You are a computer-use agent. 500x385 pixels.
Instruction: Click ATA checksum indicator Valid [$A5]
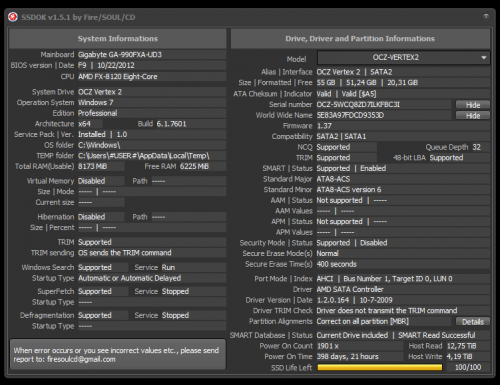[x=359, y=94]
